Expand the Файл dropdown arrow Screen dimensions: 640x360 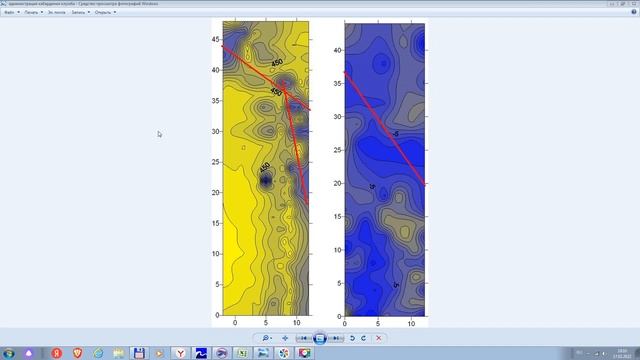coord(18,12)
